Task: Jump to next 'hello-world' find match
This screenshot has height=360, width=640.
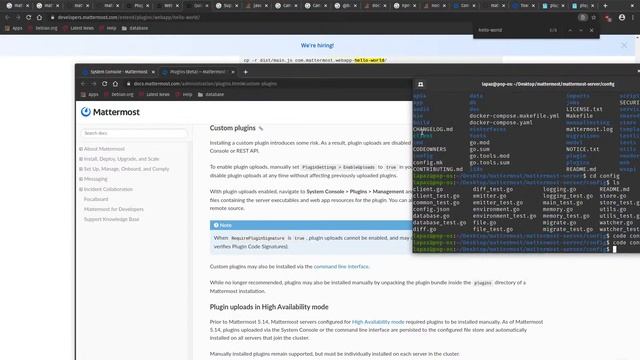Action: point(581,30)
